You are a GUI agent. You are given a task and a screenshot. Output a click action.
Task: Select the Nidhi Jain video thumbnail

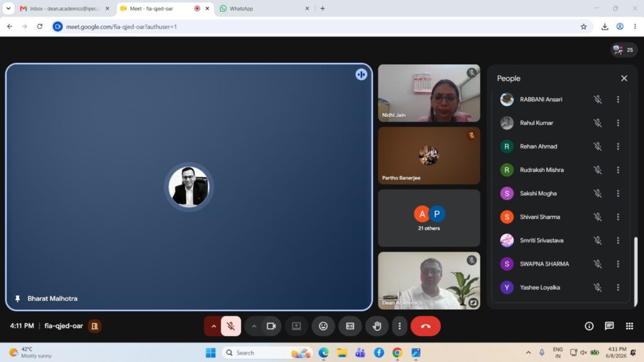[429, 93]
